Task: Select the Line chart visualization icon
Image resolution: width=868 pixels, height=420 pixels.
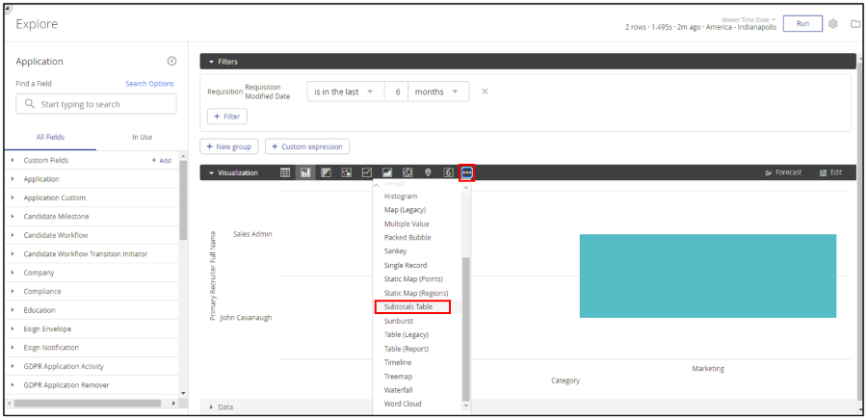Action: pyautogui.click(x=366, y=172)
